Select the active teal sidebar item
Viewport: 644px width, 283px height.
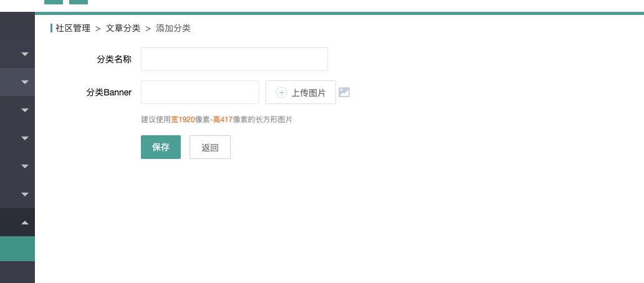pos(17,249)
